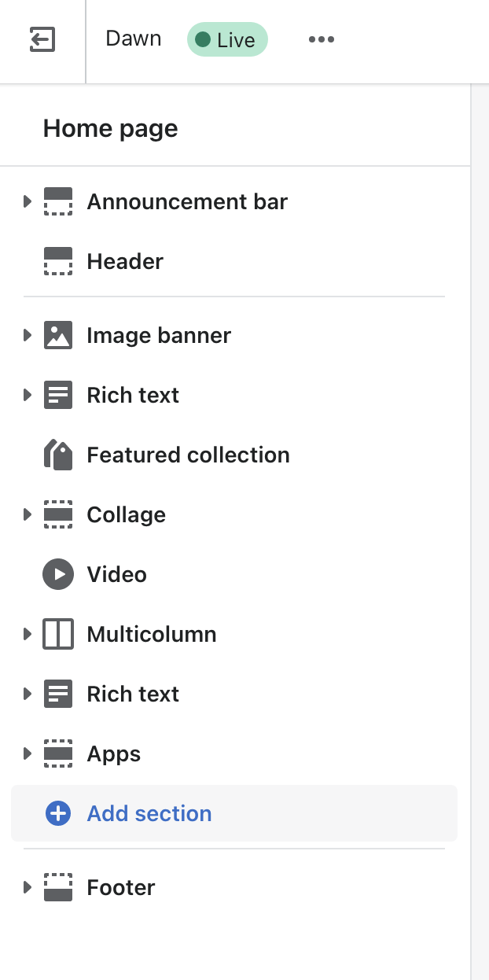Expand the Footer section arrow
Image resolution: width=489 pixels, height=980 pixels.
(28, 887)
